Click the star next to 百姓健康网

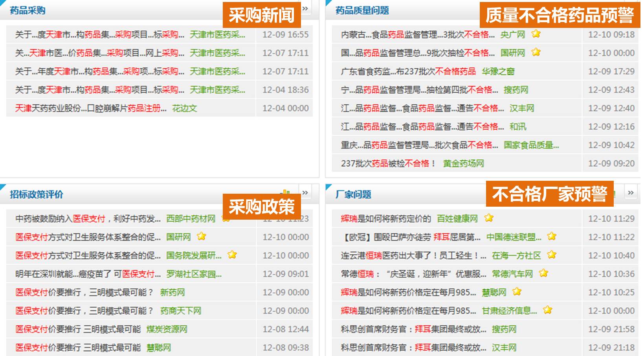click(x=489, y=218)
